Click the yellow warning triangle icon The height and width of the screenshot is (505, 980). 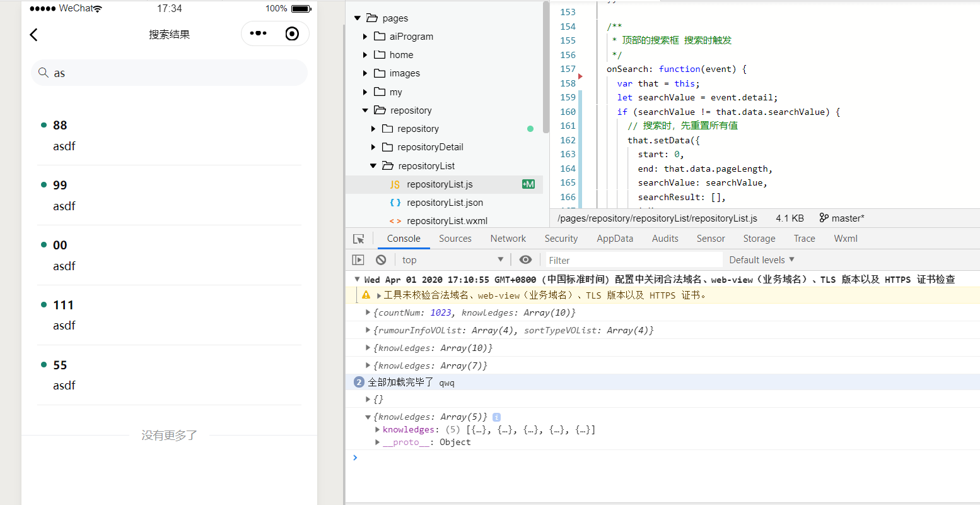tap(366, 295)
